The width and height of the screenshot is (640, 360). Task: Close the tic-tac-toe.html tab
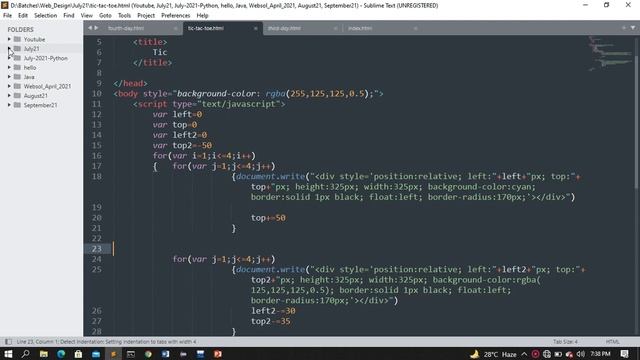[x=256, y=28]
